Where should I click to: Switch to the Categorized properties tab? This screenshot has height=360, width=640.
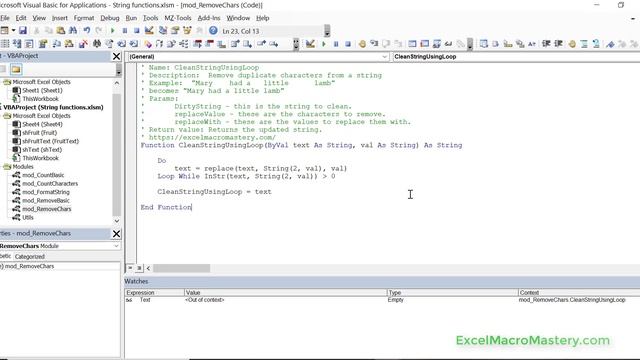[x=29, y=257]
